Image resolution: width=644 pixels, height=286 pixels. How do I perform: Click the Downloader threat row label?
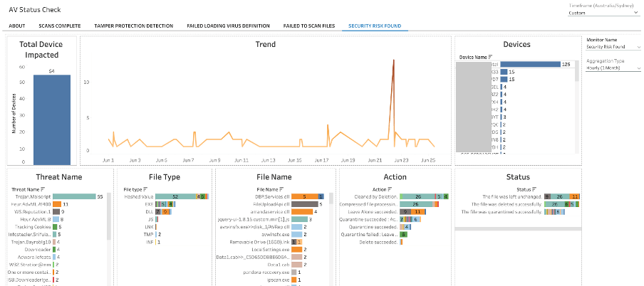tap(38, 250)
